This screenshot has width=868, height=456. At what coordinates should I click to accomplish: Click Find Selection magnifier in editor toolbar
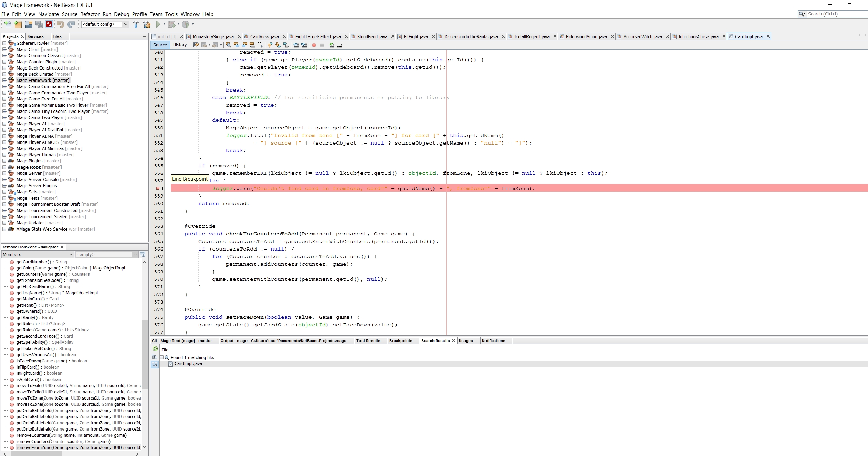(x=228, y=45)
